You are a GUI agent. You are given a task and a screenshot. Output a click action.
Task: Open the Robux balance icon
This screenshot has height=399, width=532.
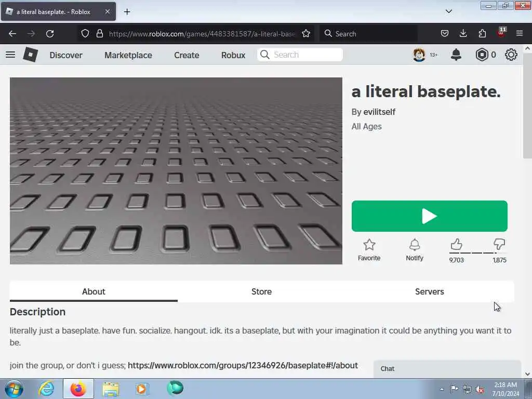pos(482,55)
